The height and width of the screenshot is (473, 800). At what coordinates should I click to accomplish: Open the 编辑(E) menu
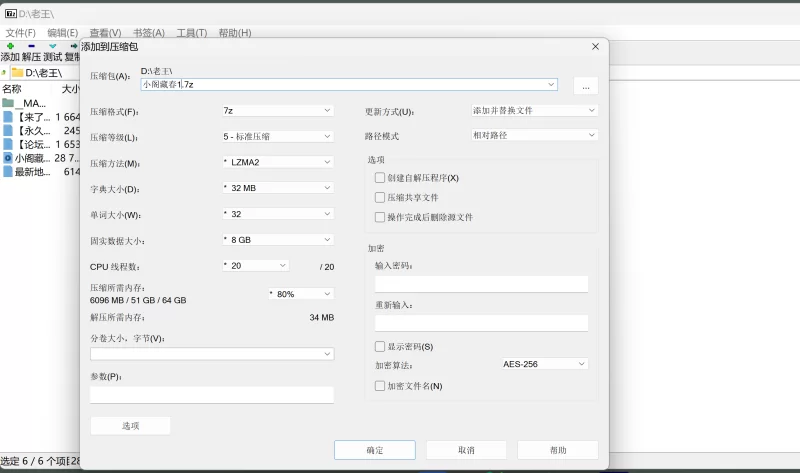coord(63,33)
